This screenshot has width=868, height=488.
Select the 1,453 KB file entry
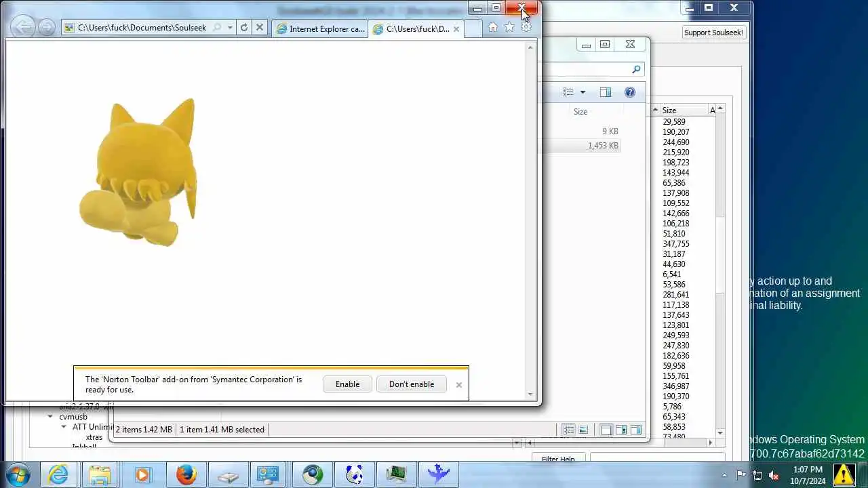tap(581, 146)
